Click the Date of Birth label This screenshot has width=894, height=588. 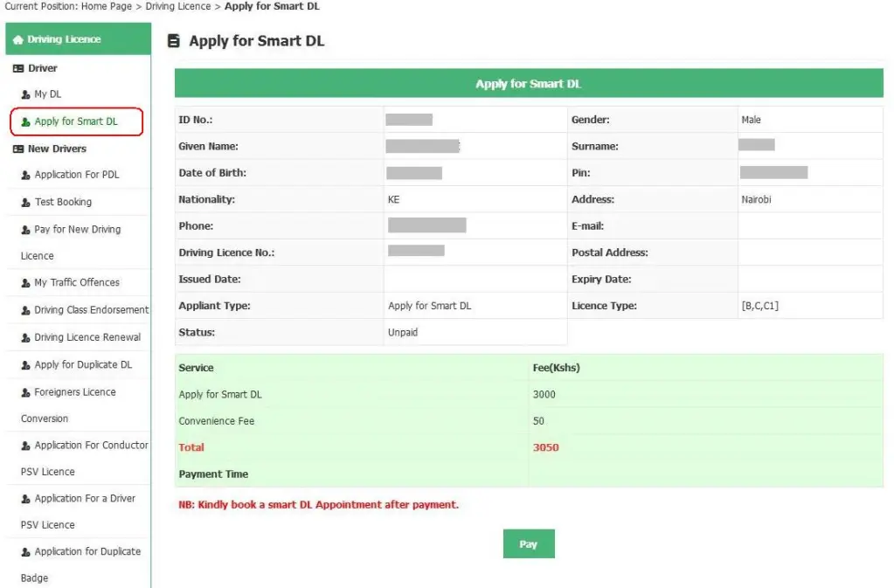pos(212,173)
